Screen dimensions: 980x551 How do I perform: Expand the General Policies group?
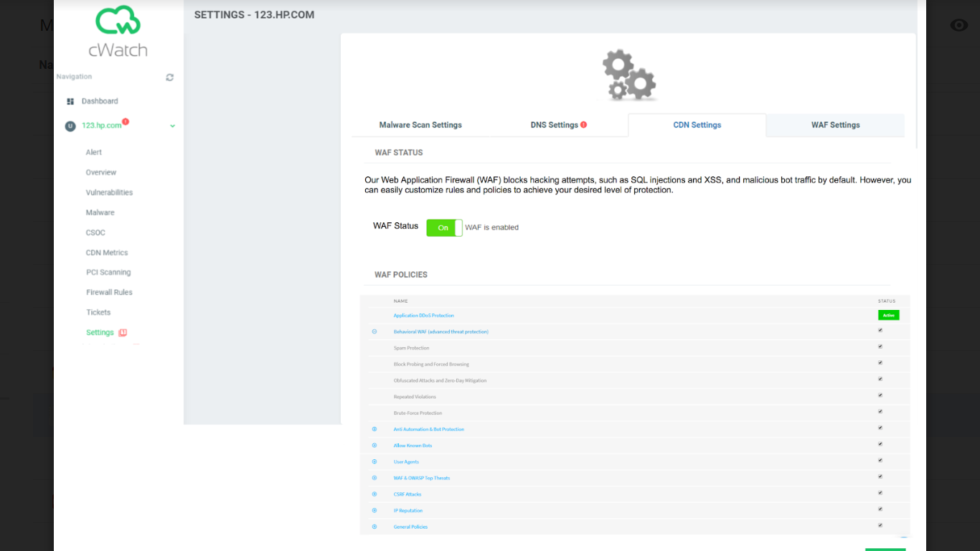(374, 527)
